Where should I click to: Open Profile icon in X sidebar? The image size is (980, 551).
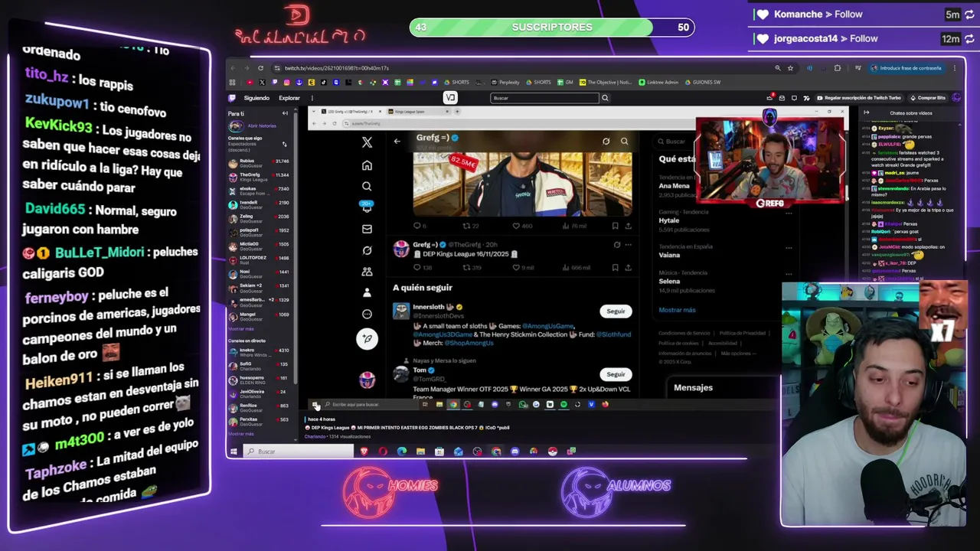367,292
